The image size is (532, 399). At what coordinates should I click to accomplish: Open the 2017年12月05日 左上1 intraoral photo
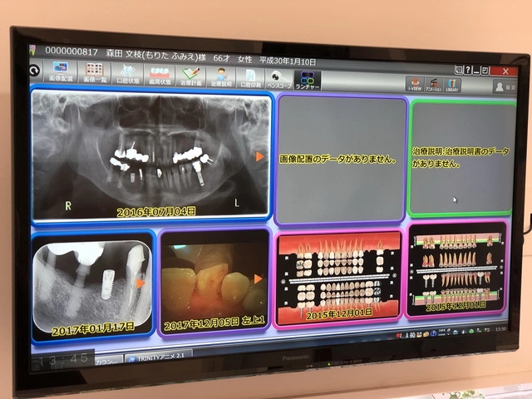pos(214,283)
